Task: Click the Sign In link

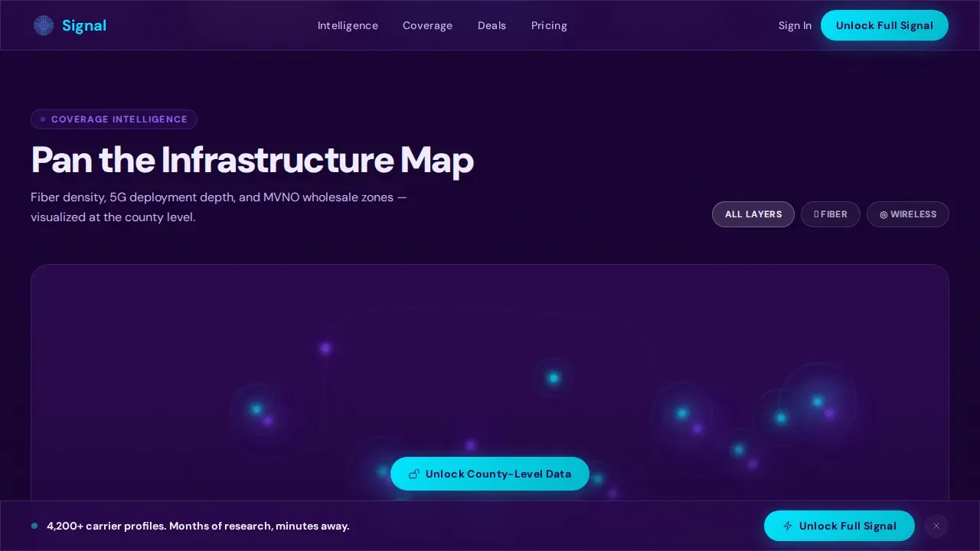Action: pyautogui.click(x=795, y=25)
